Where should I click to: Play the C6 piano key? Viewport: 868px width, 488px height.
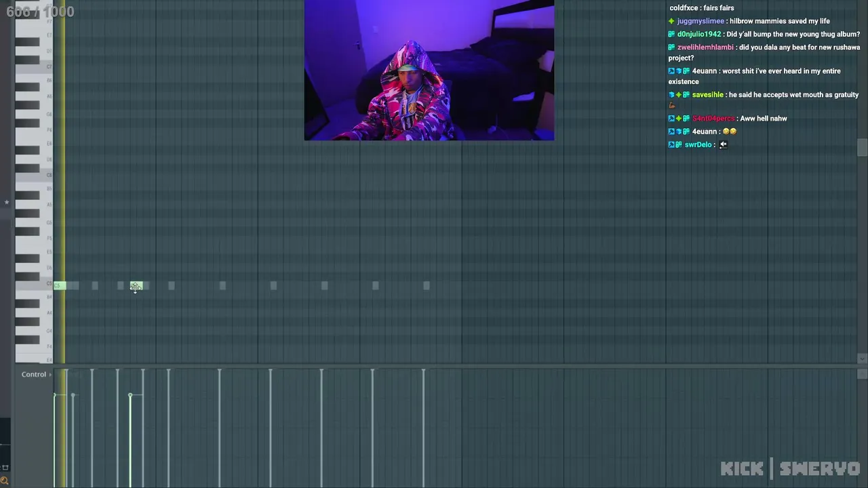[x=34, y=176]
